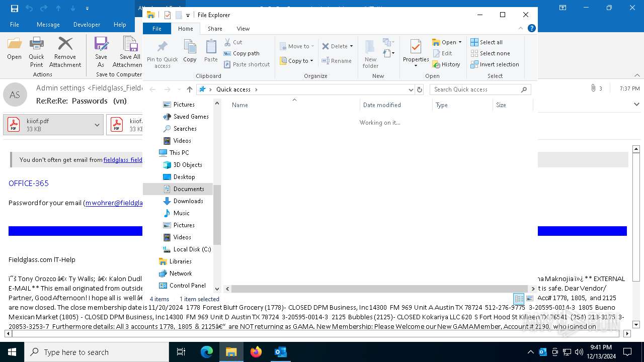Open Control Panel in navigation tree

pos(182,286)
